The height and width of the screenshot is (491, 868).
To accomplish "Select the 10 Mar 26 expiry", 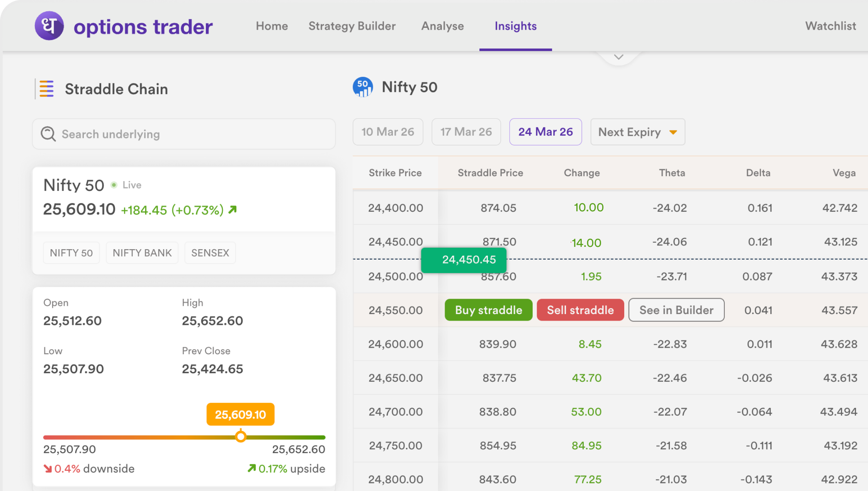I will (x=388, y=132).
